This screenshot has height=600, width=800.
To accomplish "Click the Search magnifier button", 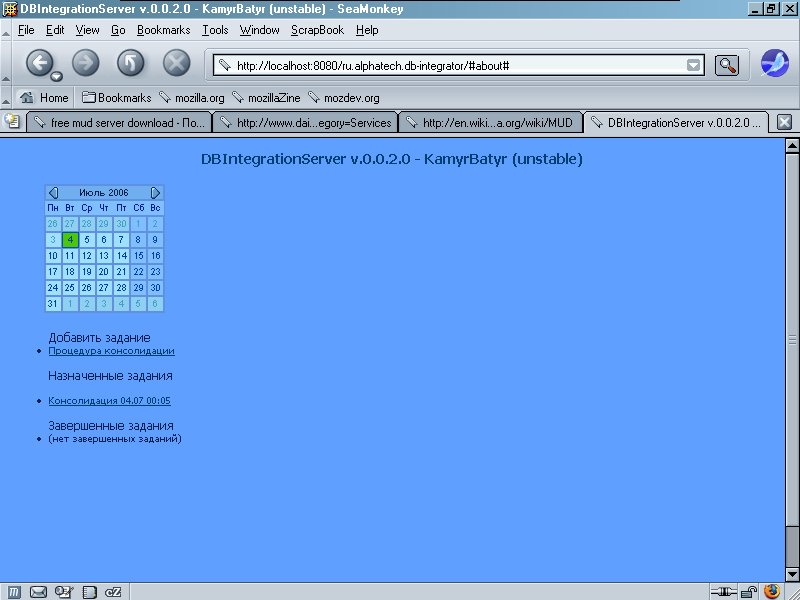I will 727,65.
